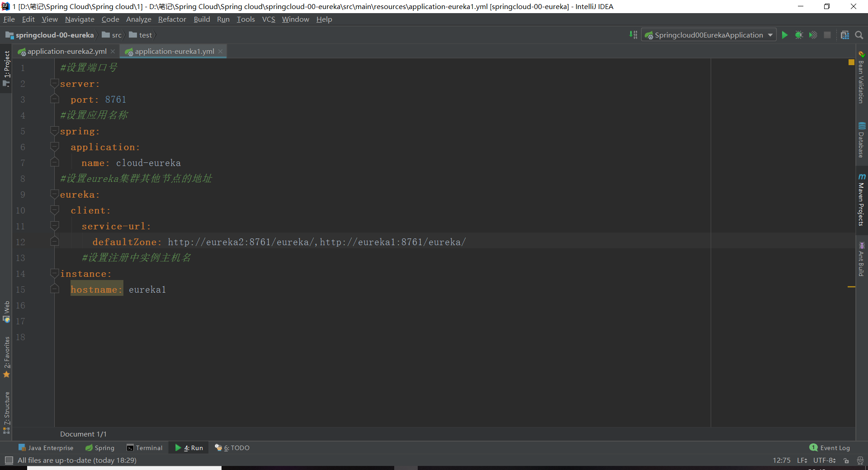Screen dimensions: 868x470
Task: Collapse the eureka: block fold marker
Action: click(55, 194)
